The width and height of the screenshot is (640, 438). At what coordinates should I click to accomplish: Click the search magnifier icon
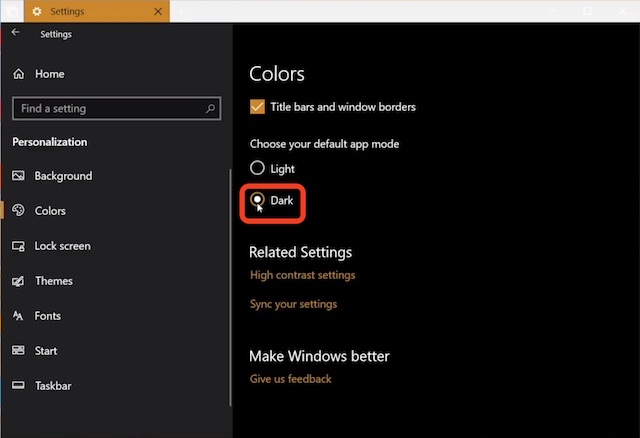coord(210,109)
